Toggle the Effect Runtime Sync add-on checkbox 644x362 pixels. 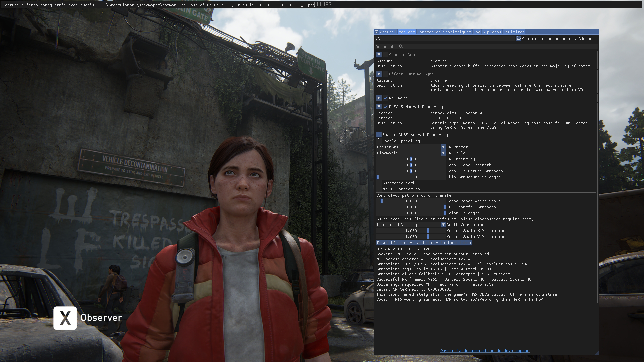point(385,74)
